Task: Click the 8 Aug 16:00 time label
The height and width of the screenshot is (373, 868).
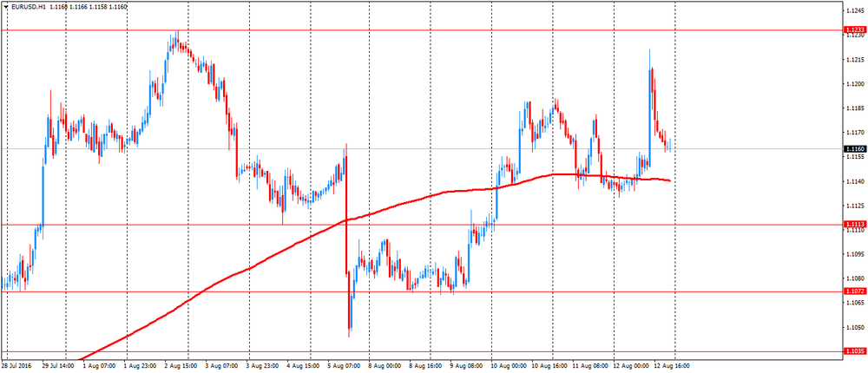Action: coord(424,366)
